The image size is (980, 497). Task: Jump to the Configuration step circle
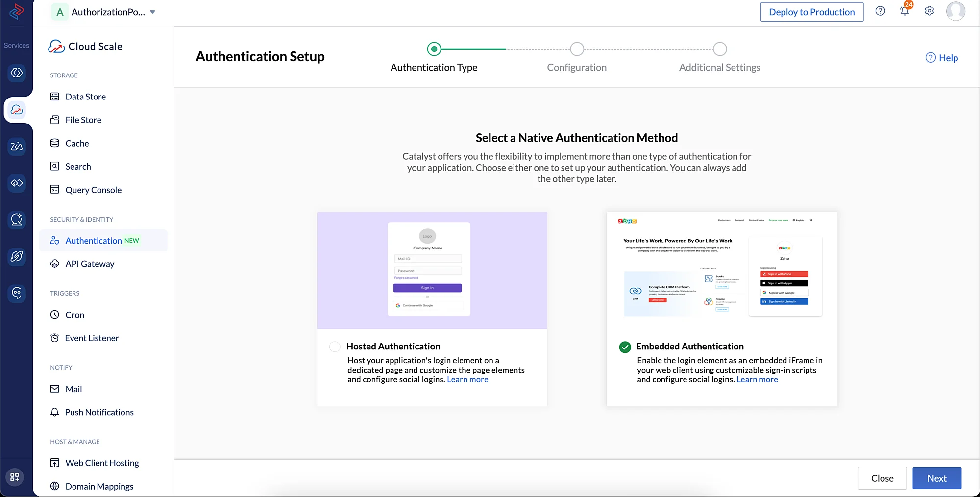coord(577,49)
